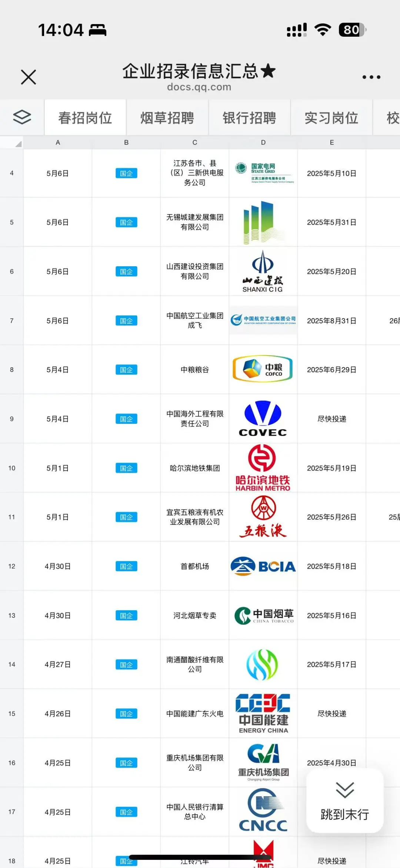
Task: Select cell 中国人民银行清算总中心
Action: point(195,812)
